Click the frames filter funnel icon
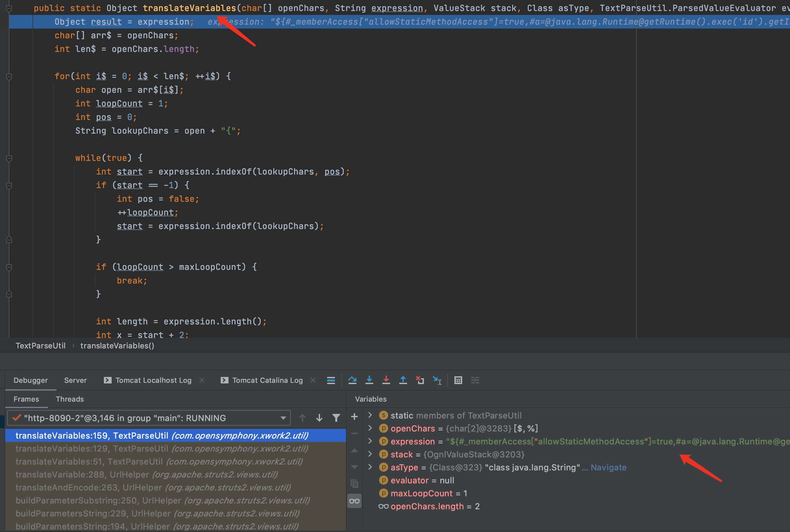790x532 pixels. click(336, 418)
